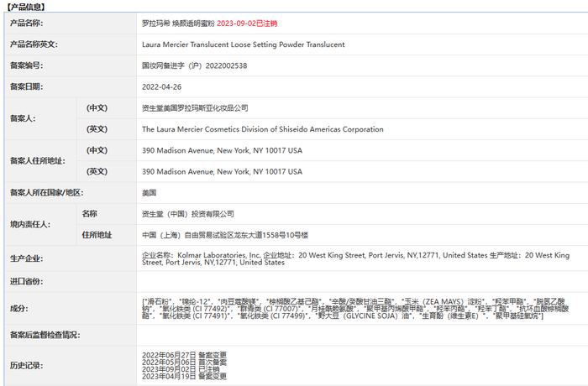Select the 备案编号 label

(26, 65)
